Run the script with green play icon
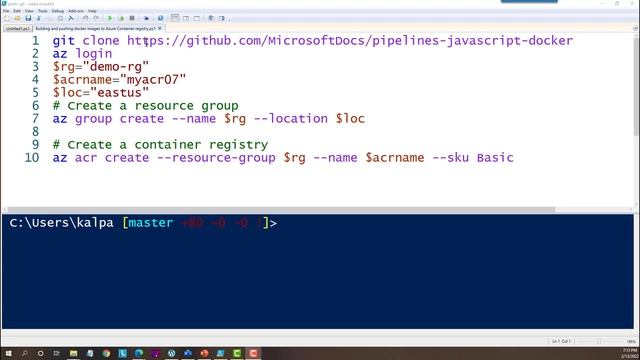The height and width of the screenshot is (360, 640). click(x=110, y=18)
